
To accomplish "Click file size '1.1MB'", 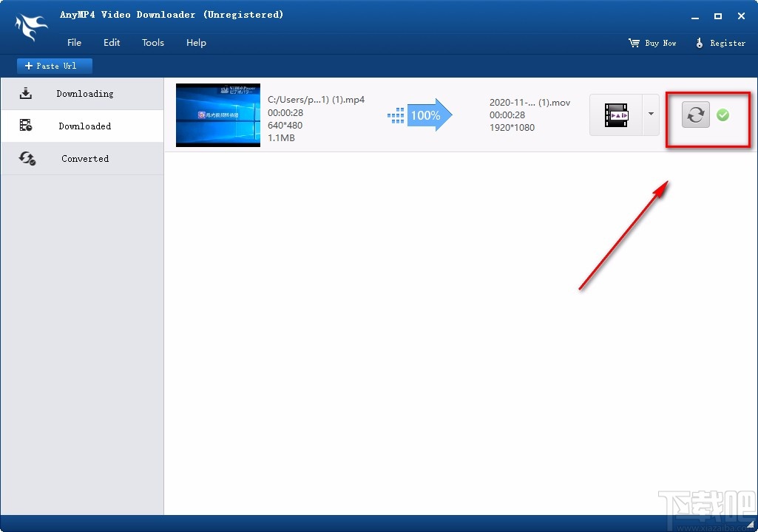I will [x=281, y=137].
